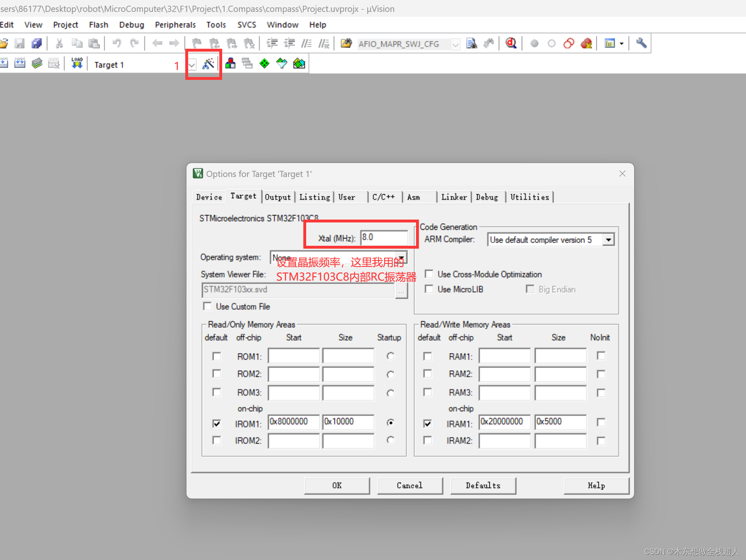Click the dialog's Help button
The image size is (746, 560).
(x=596, y=485)
